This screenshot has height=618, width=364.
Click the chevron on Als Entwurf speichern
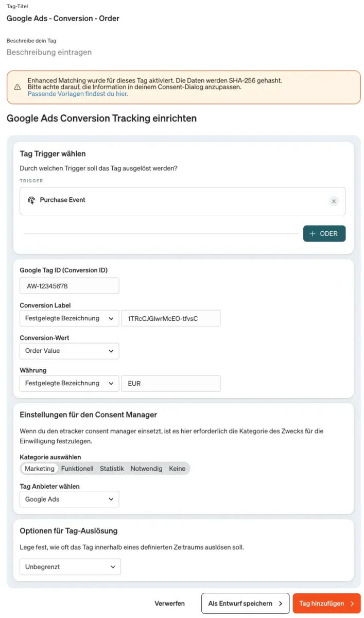click(281, 604)
